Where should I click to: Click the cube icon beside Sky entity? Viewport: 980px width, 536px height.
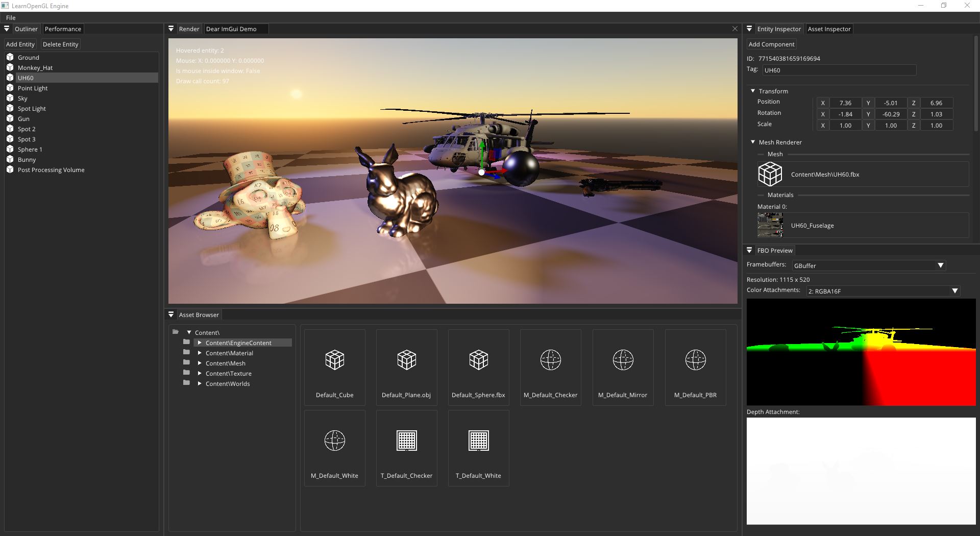tap(10, 98)
